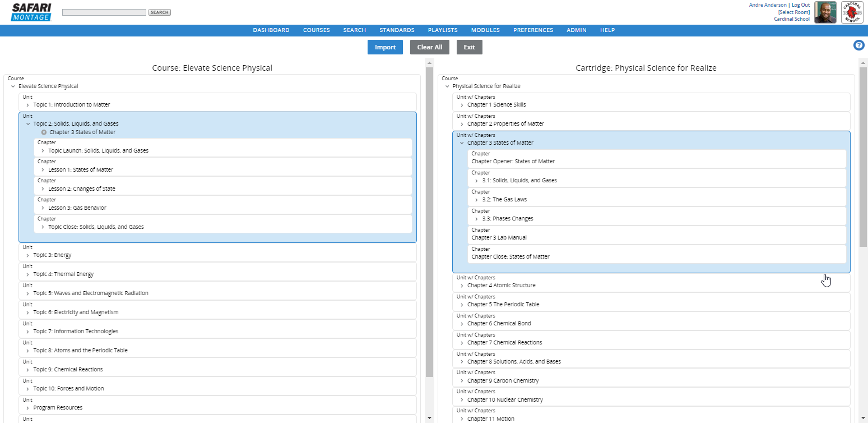
Task: Expand Program Resources unit
Action: (x=27, y=408)
